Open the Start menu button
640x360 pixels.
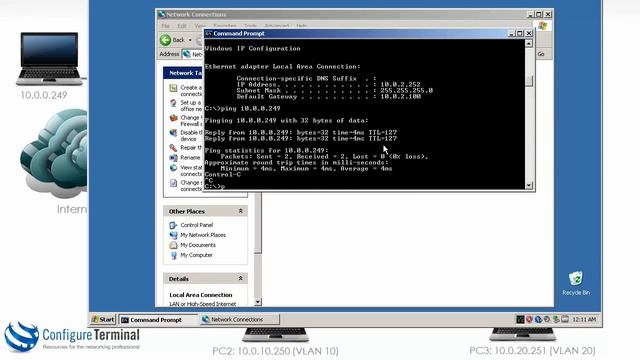click(103, 320)
